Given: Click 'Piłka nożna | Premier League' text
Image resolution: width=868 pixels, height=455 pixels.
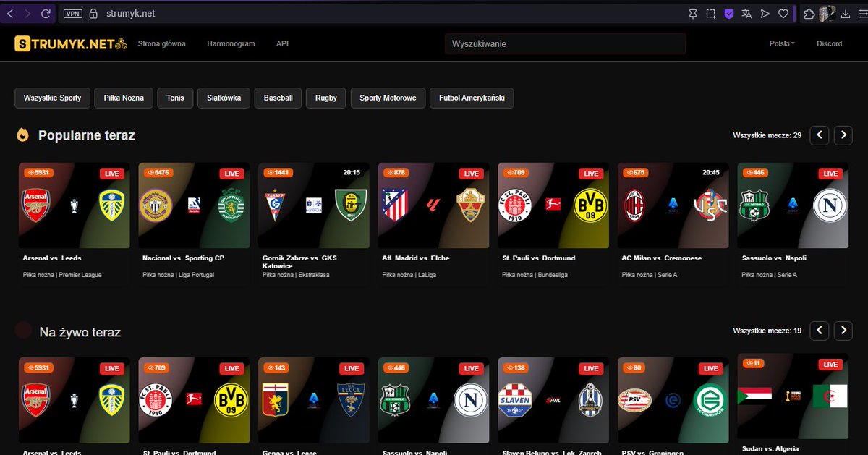Looking at the screenshot, I should tap(61, 275).
